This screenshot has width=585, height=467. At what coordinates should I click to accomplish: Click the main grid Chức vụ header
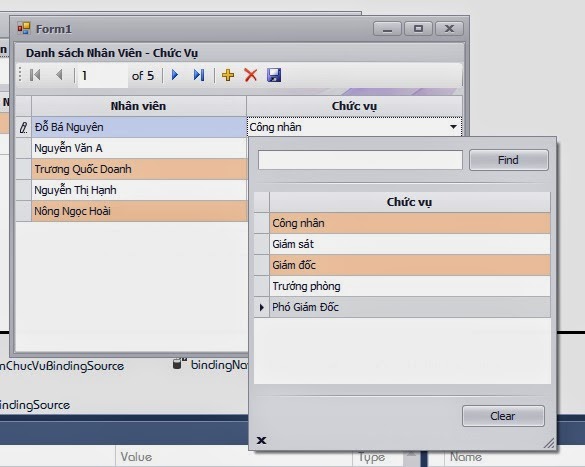(354, 106)
